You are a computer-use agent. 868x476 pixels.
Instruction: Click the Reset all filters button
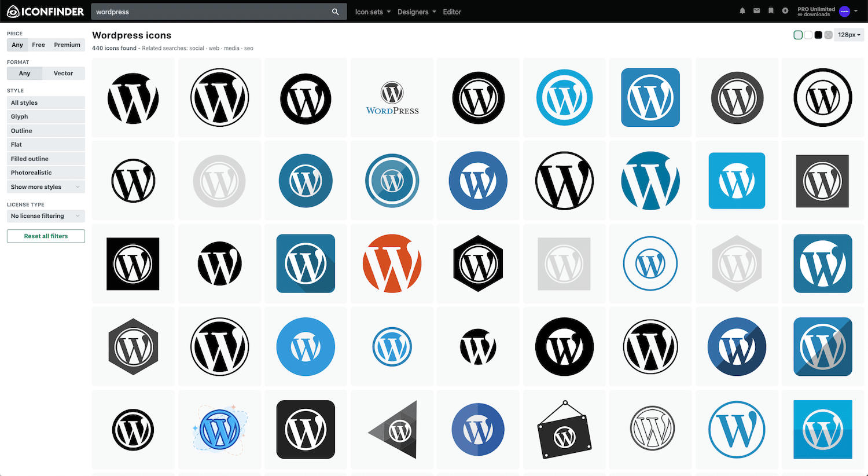tap(46, 236)
